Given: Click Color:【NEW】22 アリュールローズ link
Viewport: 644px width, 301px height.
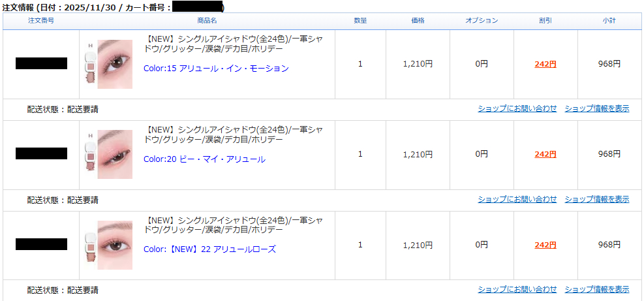Looking at the screenshot, I should (209, 249).
